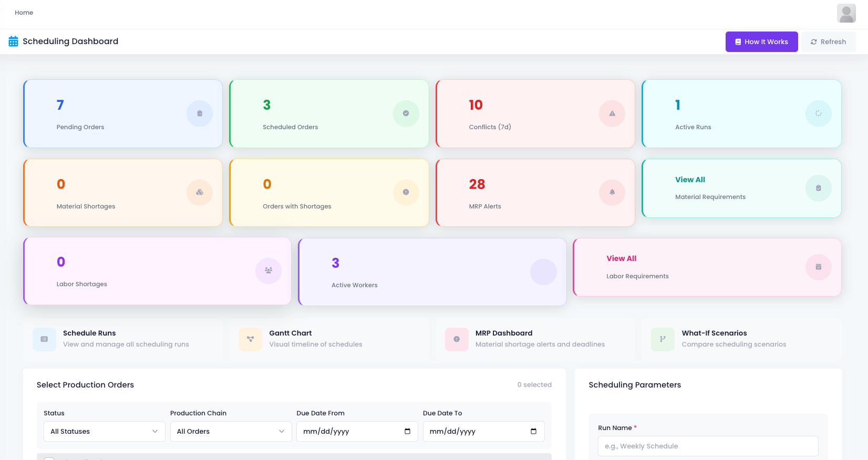This screenshot has width=868, height=460.
Task: Click the Conflicts warning triangle icon
Action: tap(612, 113)
